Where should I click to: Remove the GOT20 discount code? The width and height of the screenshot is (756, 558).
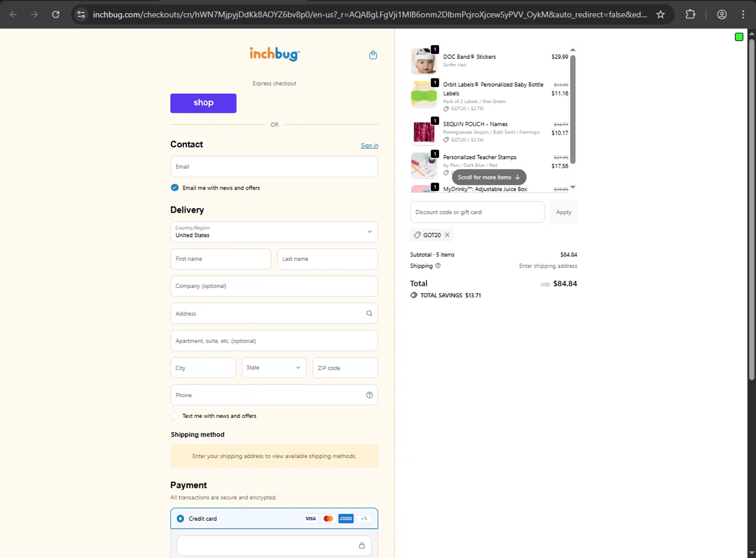447,235
